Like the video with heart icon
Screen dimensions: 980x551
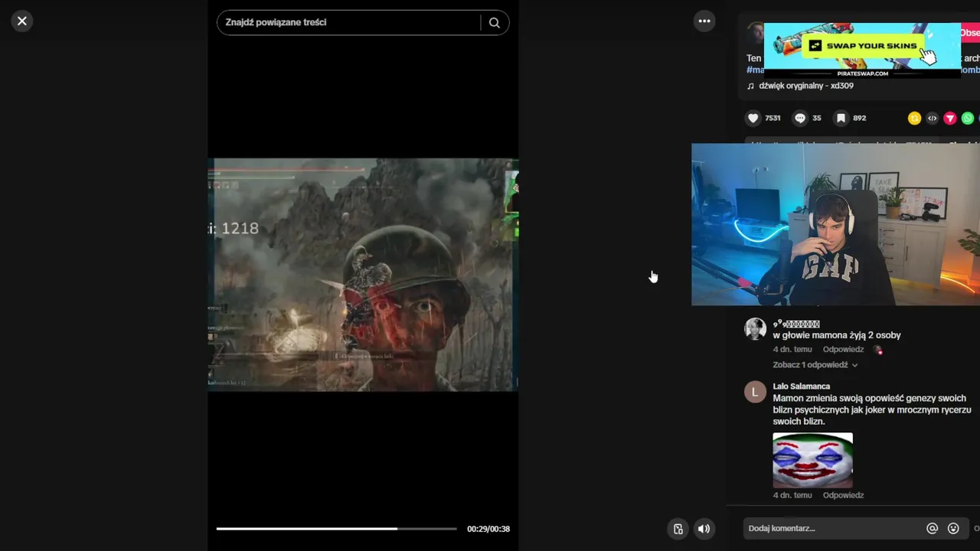[x=753, y=118]
